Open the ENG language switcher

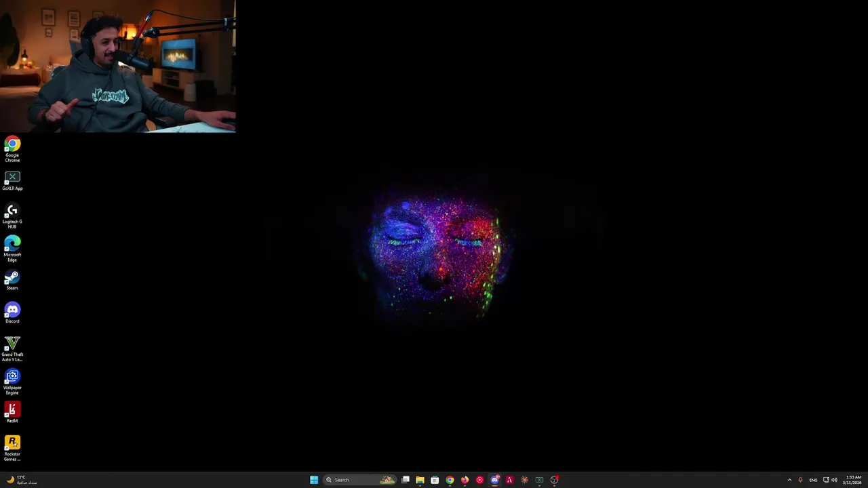[813, 480]
